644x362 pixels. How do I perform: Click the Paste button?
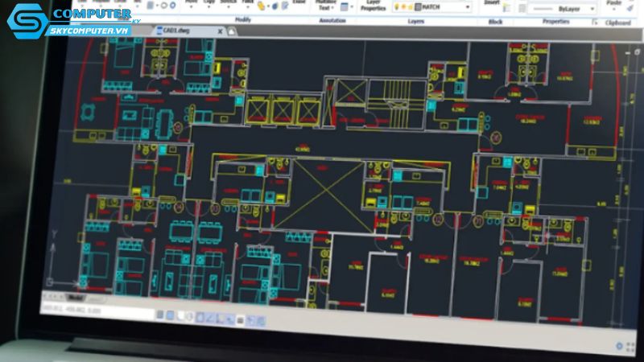point(614,4)
